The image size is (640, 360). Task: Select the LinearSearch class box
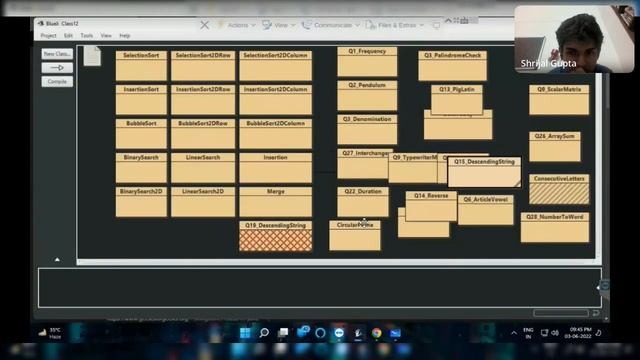tap(203, 168)
